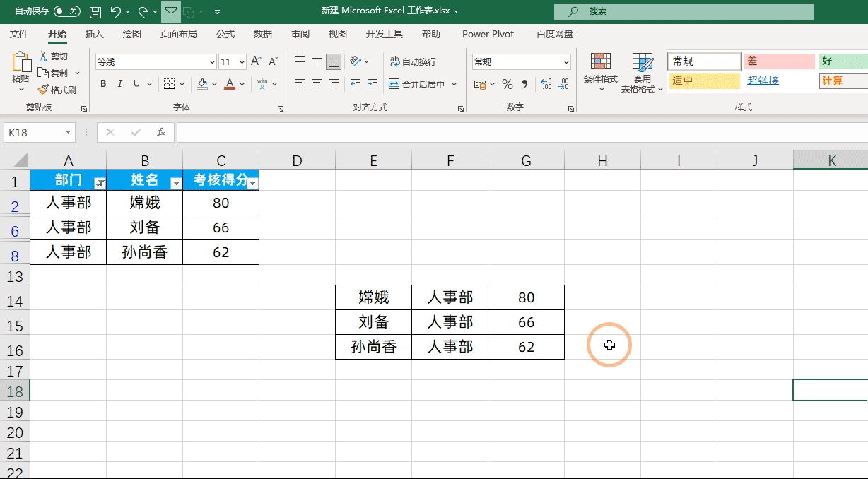The image size is (868, 479).
Task: Apply the Borders icon
Action: point(169,84)
